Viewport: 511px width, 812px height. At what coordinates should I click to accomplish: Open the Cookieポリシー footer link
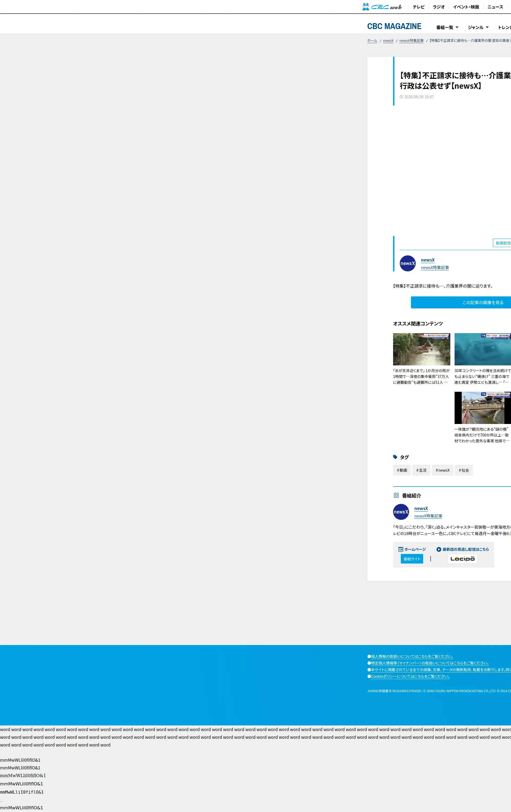(410, 676)
